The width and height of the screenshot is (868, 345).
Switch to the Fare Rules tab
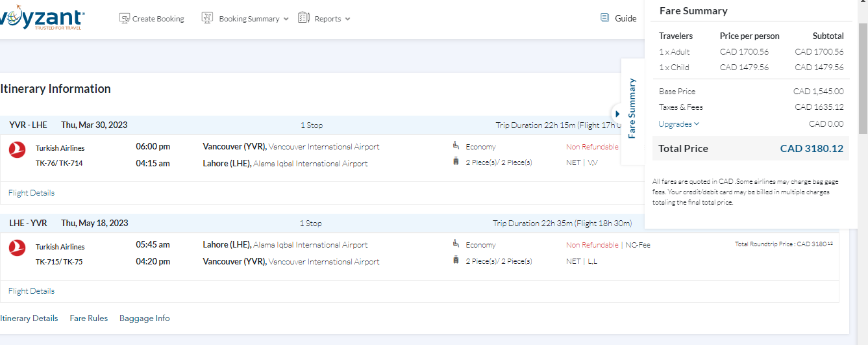pyautogui.click(x=88, y=318)
